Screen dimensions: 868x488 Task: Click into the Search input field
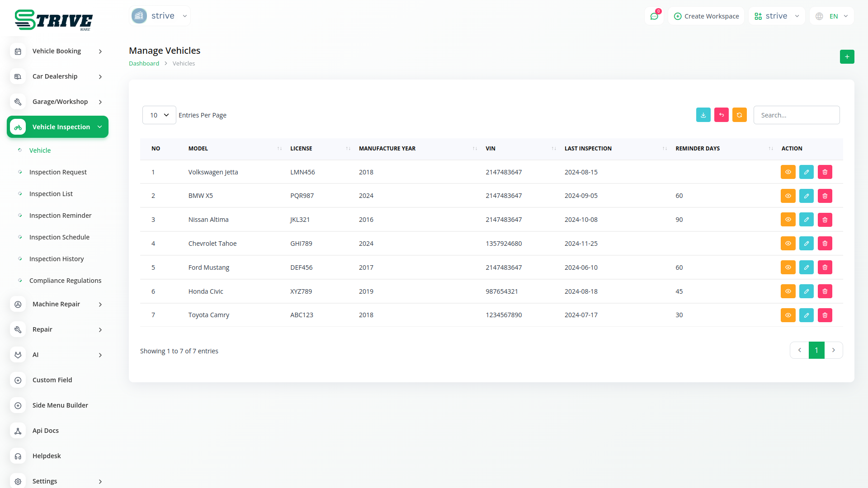[x=796, y=115]
